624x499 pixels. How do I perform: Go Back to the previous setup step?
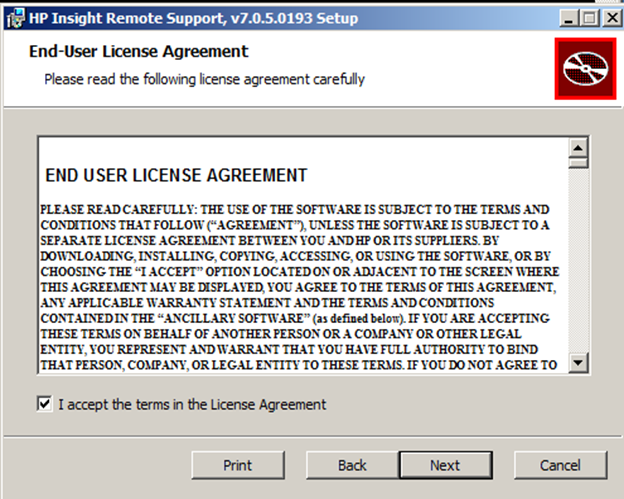(x=352, y=465)
